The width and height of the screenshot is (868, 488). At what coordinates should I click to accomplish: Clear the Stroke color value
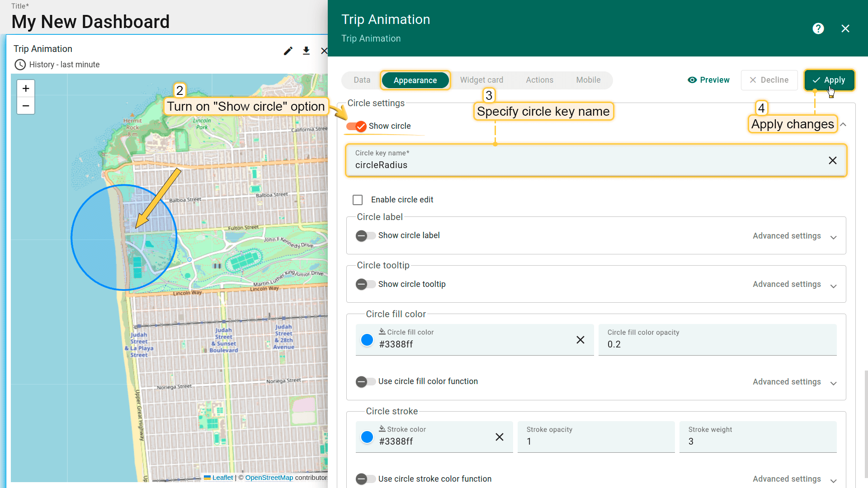(500, 437)
